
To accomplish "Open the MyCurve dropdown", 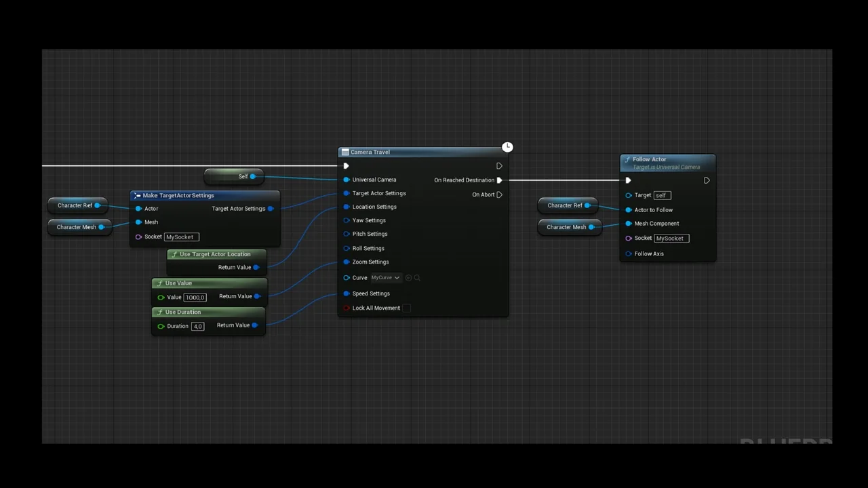I will [384, 277].
